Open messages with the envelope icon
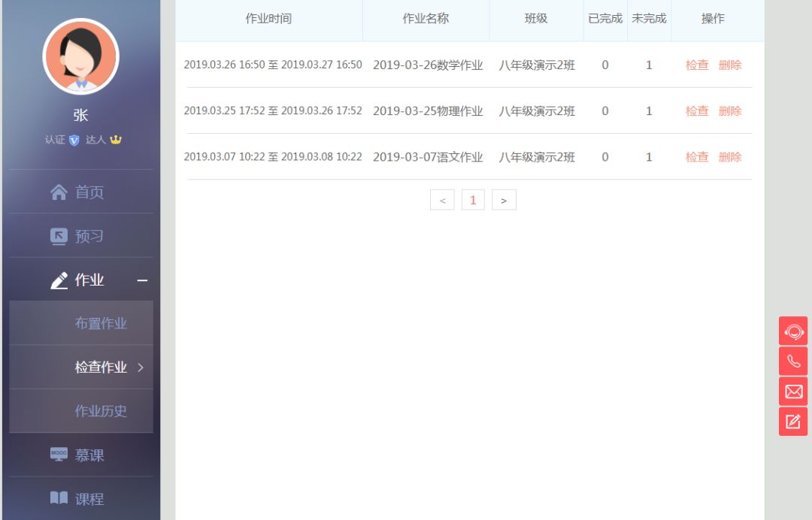Viewport: 812px width, 520px height. pyautogui.click(x=793, y=391)
